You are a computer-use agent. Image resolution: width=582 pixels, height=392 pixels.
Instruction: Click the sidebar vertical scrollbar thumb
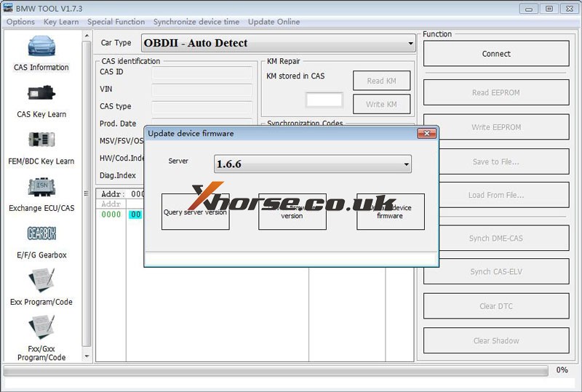point(87,193)
